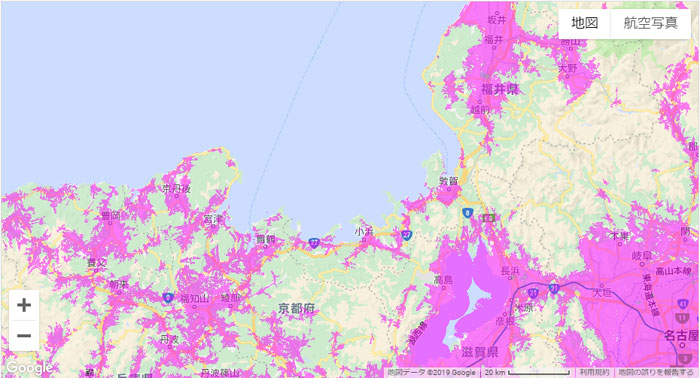Switch to 航空写真 aerial view
700x378 pixels.
(x=650, y=23)
